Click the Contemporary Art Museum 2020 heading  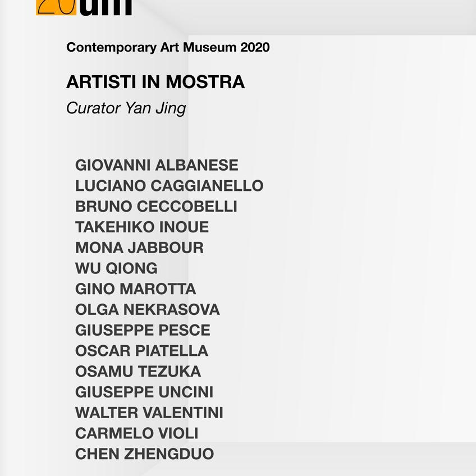pyautogui.click(x=168, y=47)
